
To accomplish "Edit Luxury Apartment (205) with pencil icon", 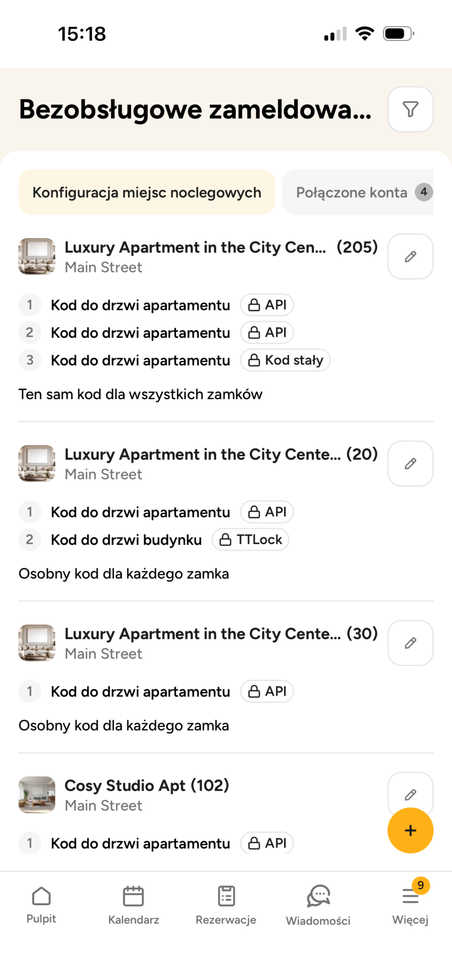I will coord(410,256).
